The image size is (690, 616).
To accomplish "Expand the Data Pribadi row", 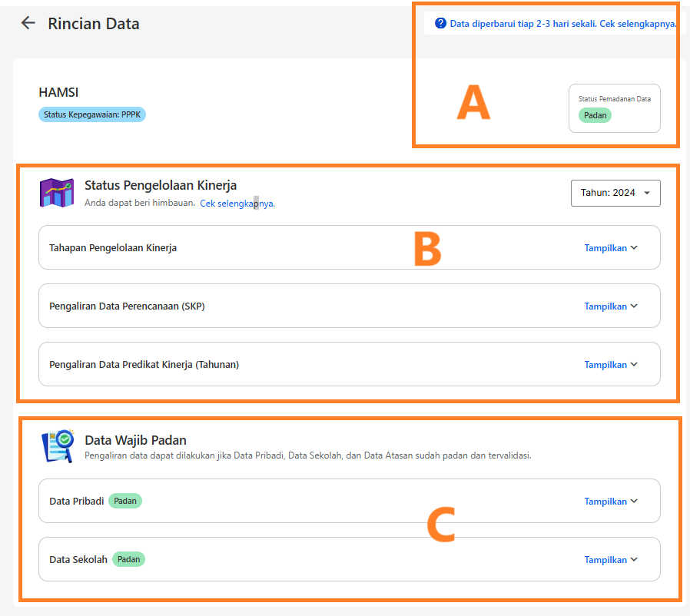I will coord(611,501).
